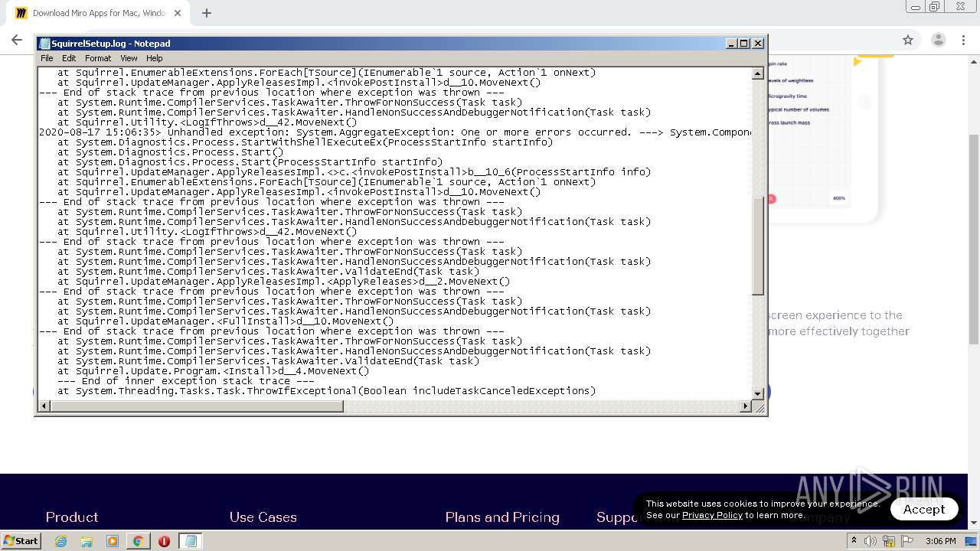Open the volume control in tray
Viewport: 980px width, 551px height.
pyautogui.click(x=871, y=541)
